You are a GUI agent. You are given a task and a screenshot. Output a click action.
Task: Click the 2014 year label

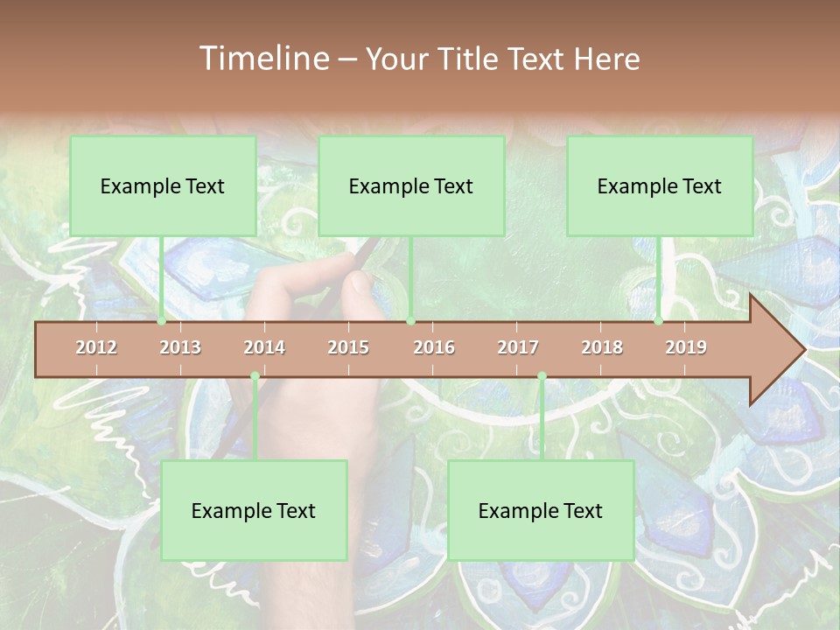click(x=264, y=347)
